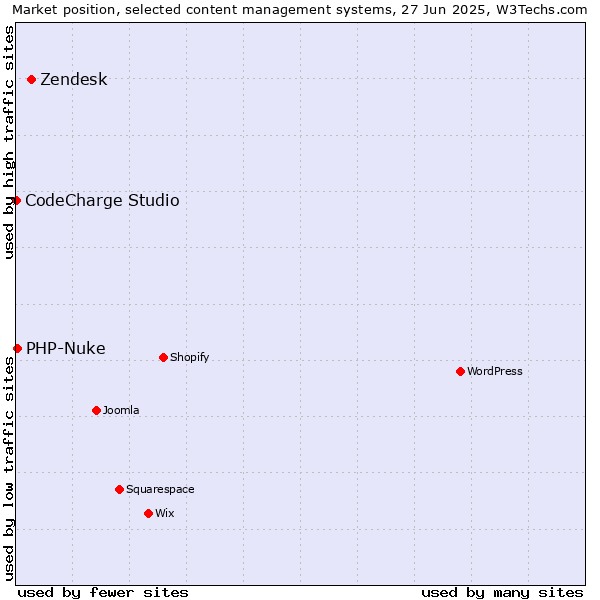600x600 pixels.
Task: Click the red WordPress data point
Action: (x=460, y=372)
